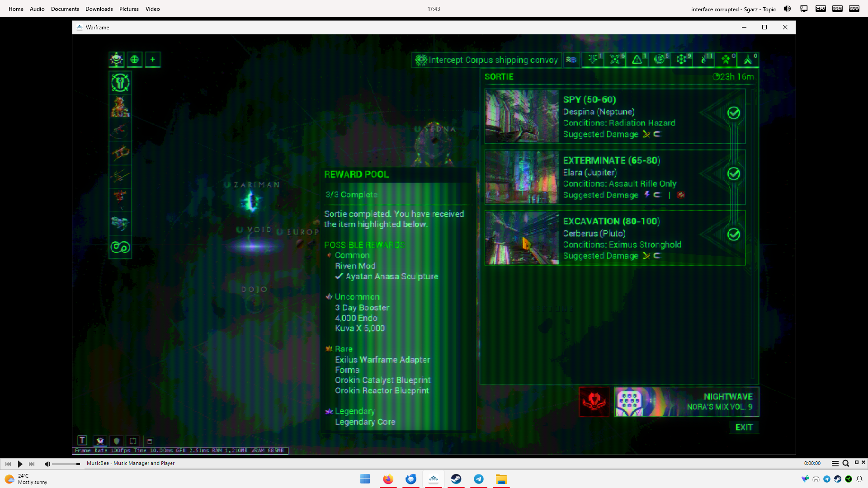
Task: Adjust the MusicBee volume slider
Action: (x=66, y=464)
